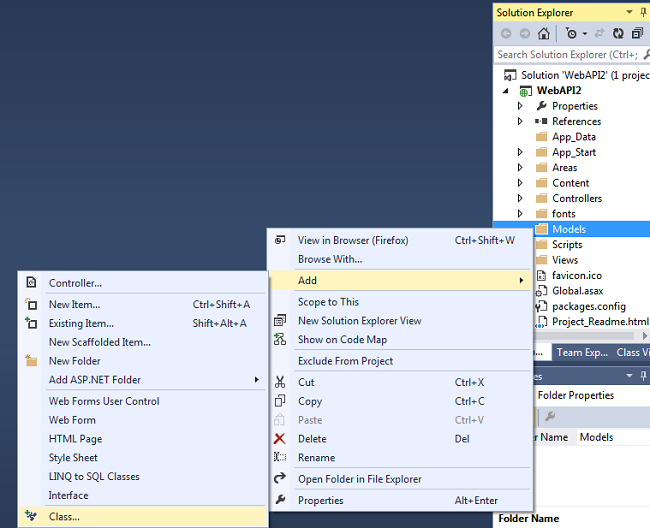Choose Browse With... from context menu
Image resolution: width=650 pixels, height=528 pixels.
[400, 259]
